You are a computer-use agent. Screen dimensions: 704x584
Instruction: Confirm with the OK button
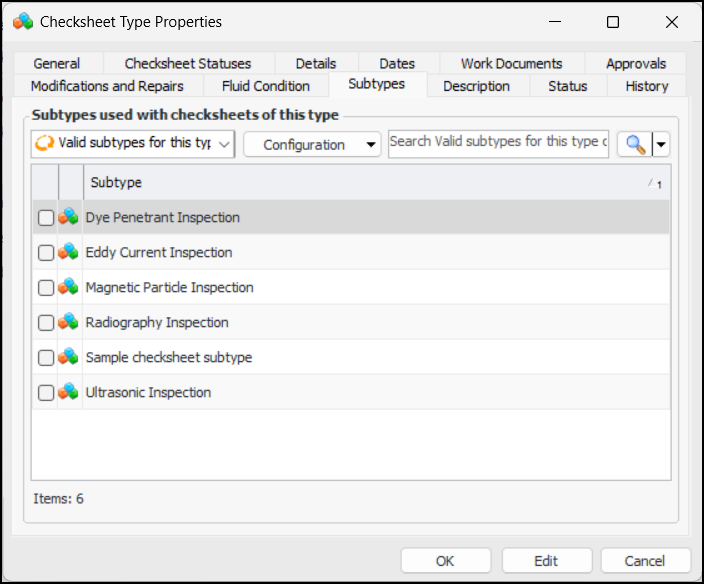click(x=445, y=561)
